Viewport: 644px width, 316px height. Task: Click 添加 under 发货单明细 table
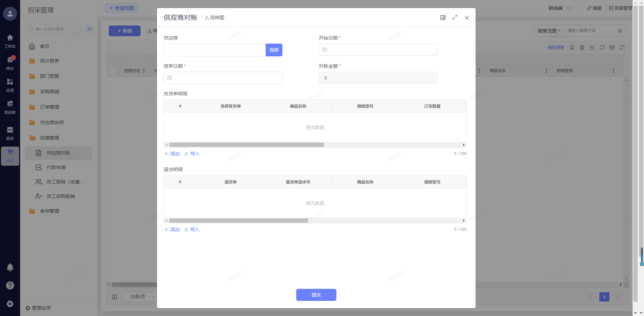coord(172,154)
